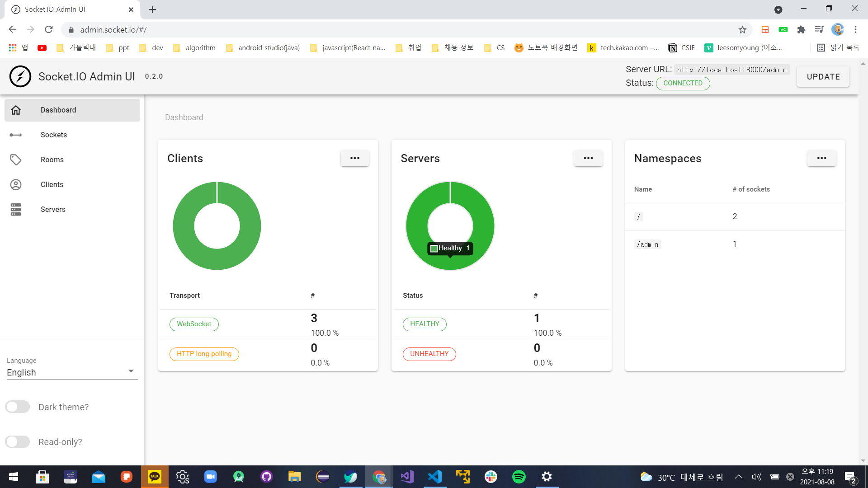Go to the Rooms page
The image size is (868, 488).
(52, 160)
